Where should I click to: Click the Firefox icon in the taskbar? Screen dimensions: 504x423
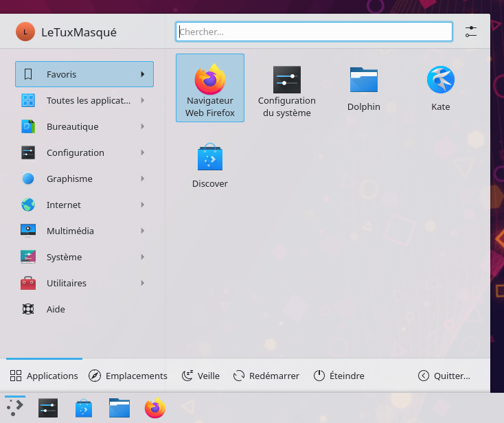click(x=155, y=409)
